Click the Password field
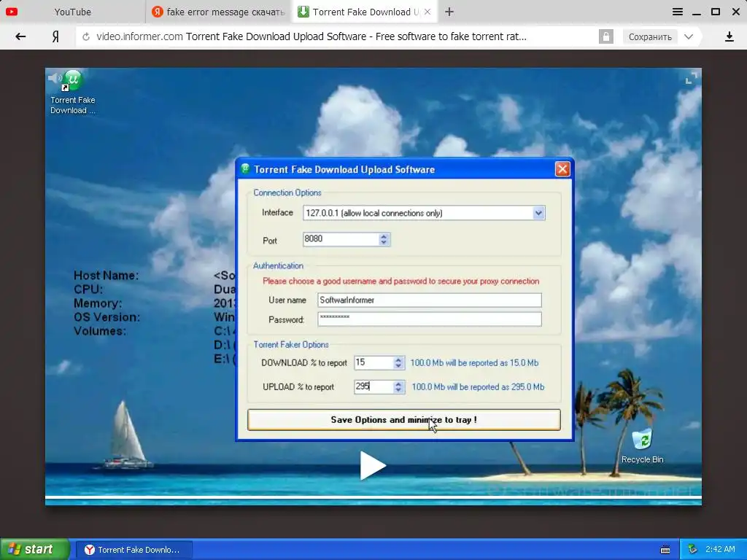Image resolution: width=747 pixels, height=560 pixels. coord(429,319)
